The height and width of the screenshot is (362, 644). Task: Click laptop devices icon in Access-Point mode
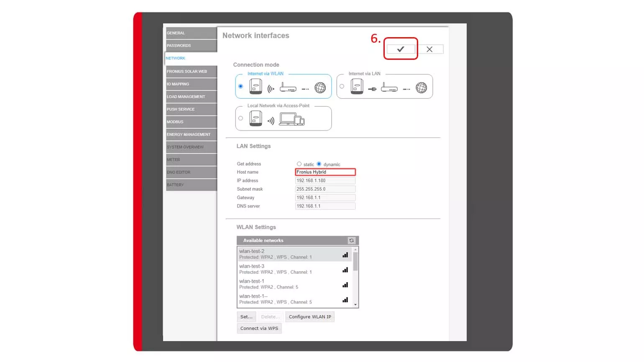click(x=292, y=120)
